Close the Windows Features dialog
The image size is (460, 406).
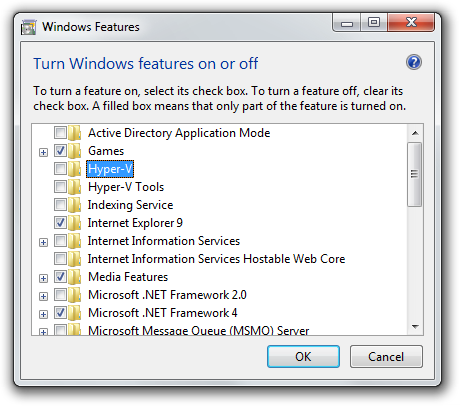click(x=411, y=23)
